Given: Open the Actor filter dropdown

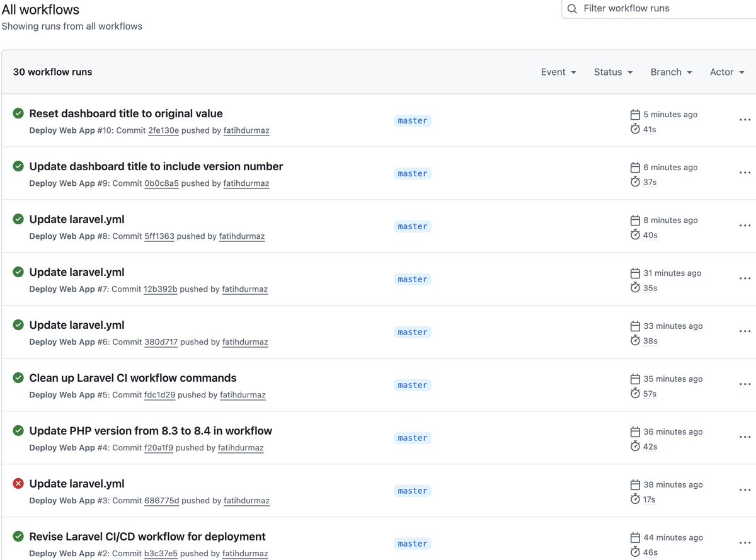Looking at the screenshot, I should tap(727, 72).
